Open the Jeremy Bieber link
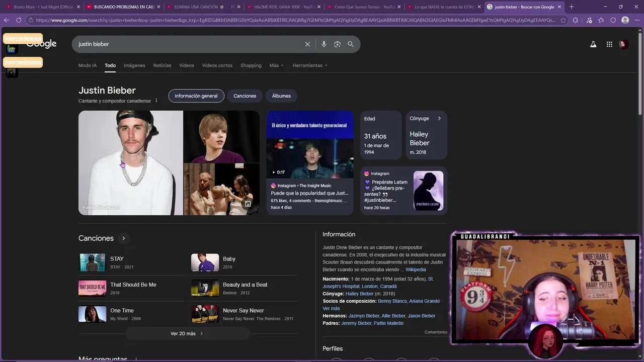The width and height of the screenshot is (644, 362). 356,323
